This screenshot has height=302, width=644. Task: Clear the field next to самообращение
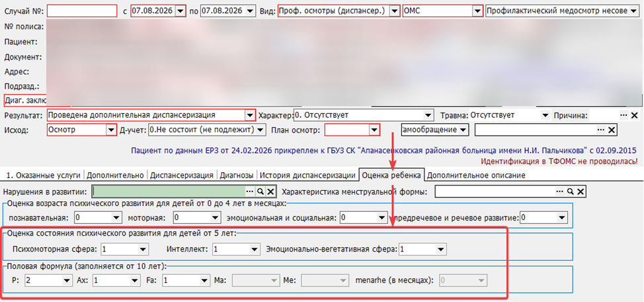coord(611,130)
